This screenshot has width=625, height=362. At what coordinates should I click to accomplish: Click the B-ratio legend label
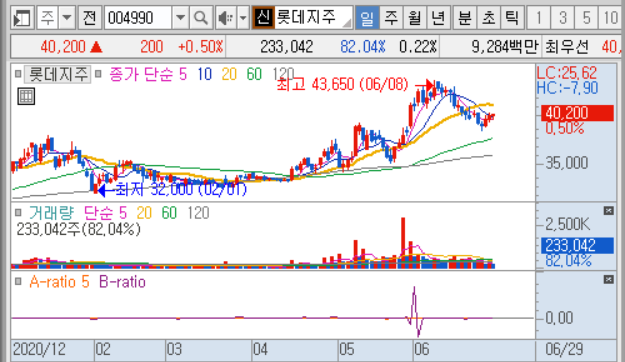[x=122, y=282]
